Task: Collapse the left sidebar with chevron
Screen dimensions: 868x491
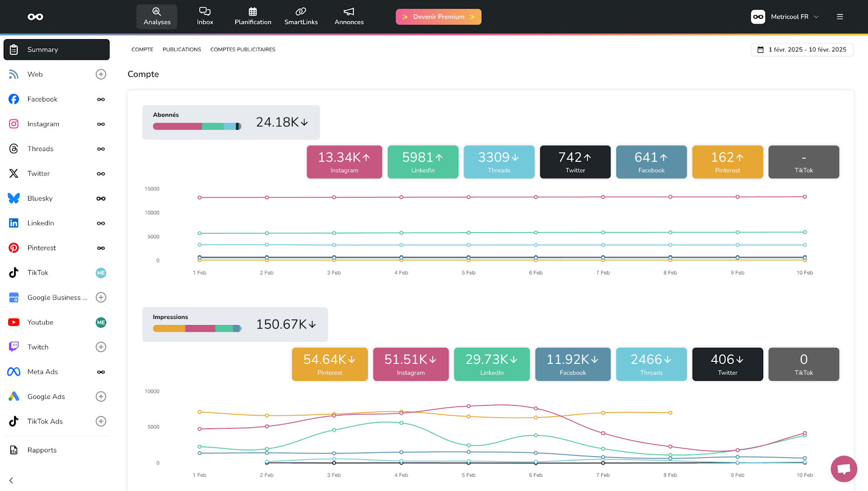Action: coord(11,480)
